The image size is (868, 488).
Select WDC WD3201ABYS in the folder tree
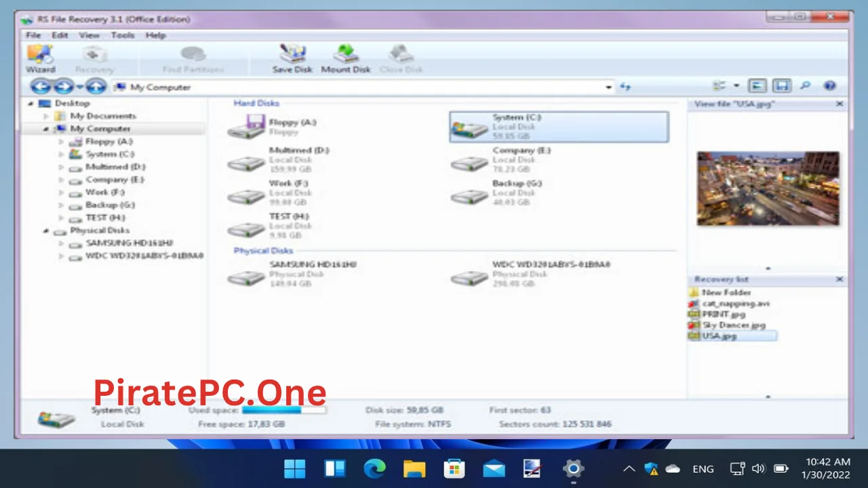pyautogui.click(x=144, y=256)
